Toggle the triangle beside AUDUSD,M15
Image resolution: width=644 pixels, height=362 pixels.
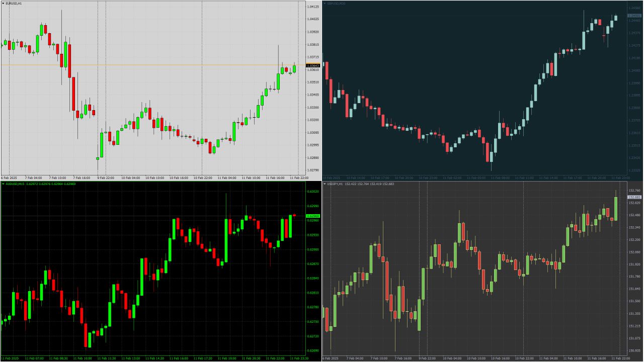4,184
